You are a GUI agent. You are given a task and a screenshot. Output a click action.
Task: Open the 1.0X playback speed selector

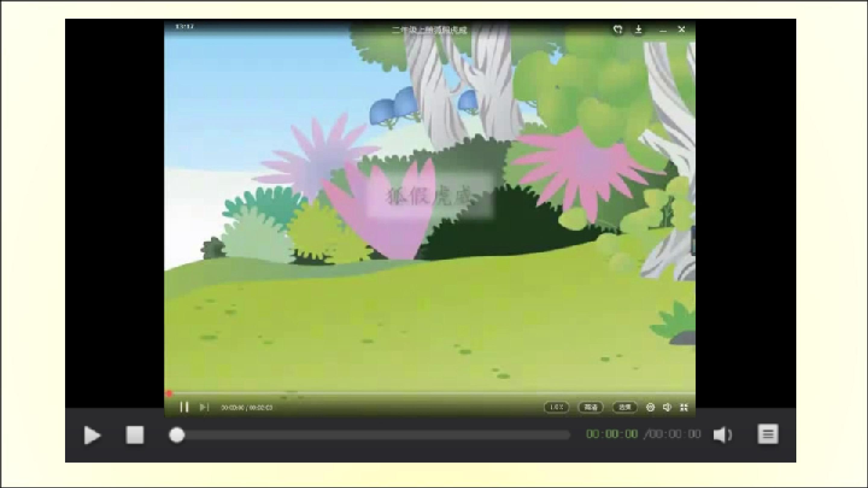pyautogui.click(x=556, y=407)
